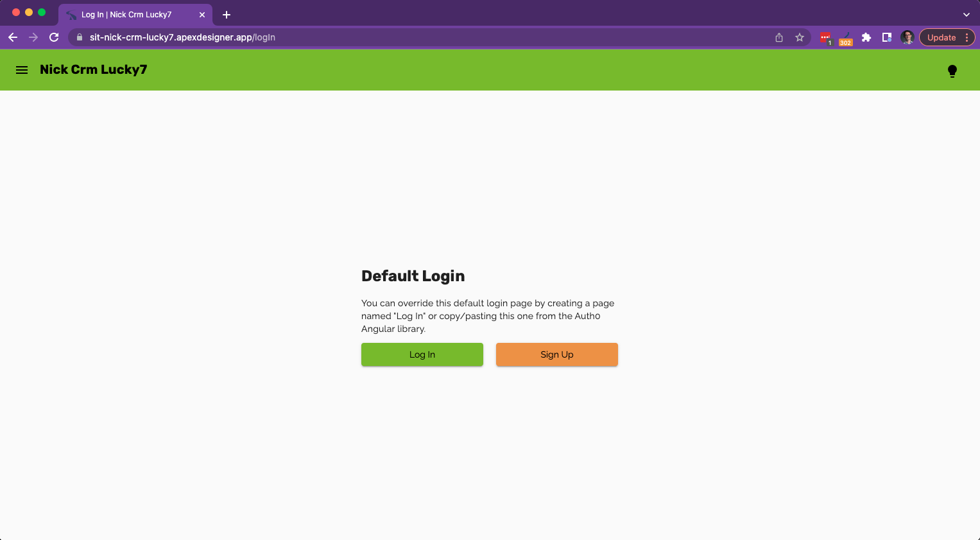
Task: Click the share page icon
Action: pyautogui.click(x=779, y=37)
